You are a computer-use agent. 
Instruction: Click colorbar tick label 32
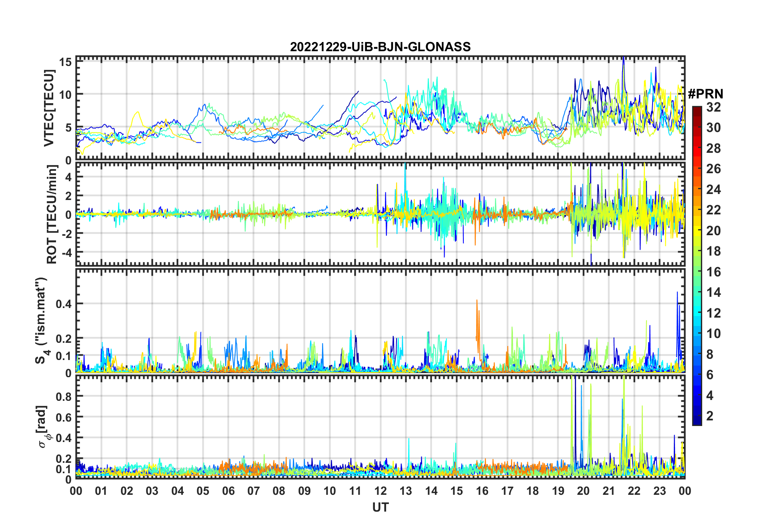713,107
